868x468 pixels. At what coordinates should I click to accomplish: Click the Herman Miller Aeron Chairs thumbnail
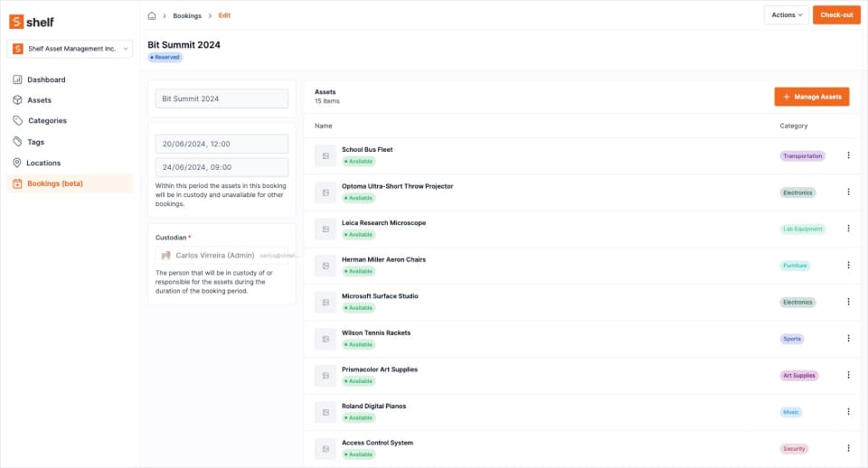coord(325,266)
